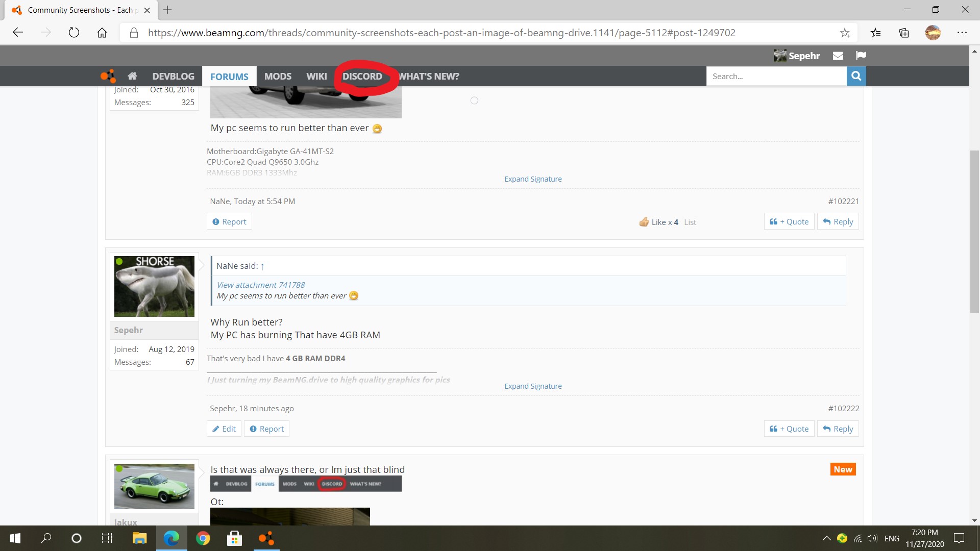This screenshot has width=980, height=551.
Task: Open the DISCORD menu item
Action: point(362,77)
